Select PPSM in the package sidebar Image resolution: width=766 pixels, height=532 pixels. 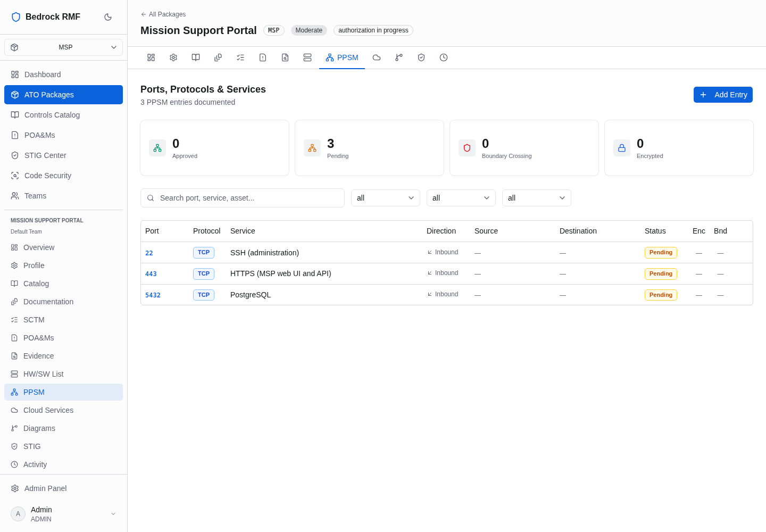(x=64, y=392)
